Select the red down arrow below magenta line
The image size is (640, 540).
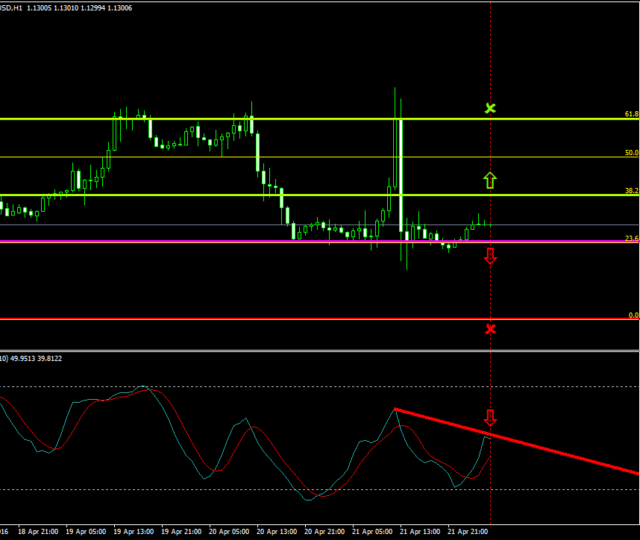(x=490, y=257)
